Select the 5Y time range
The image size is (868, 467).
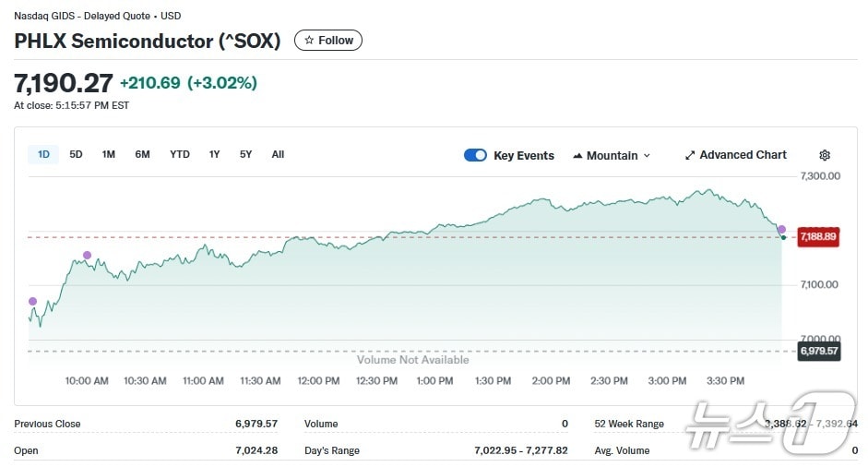[245, 154]
